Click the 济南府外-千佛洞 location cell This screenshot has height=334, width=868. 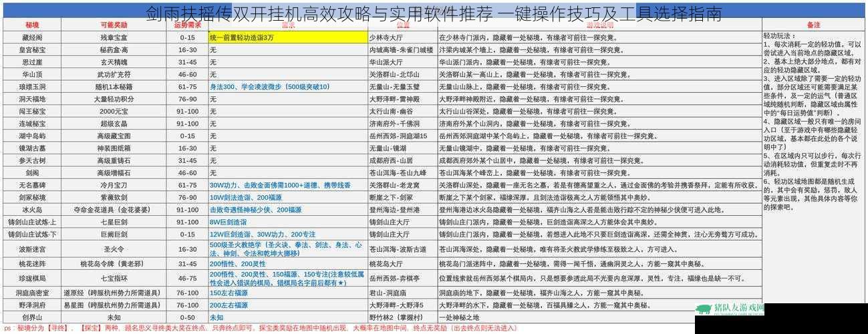point(402,124)
